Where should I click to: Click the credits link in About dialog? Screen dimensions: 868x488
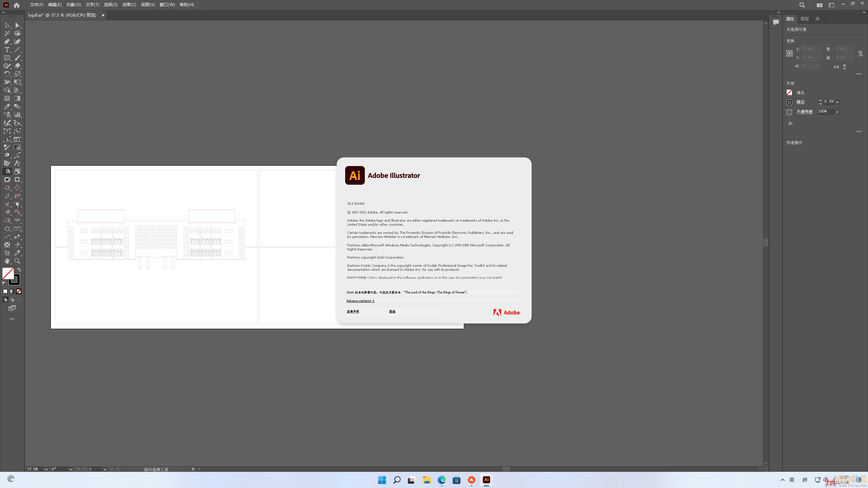(392, 311)
